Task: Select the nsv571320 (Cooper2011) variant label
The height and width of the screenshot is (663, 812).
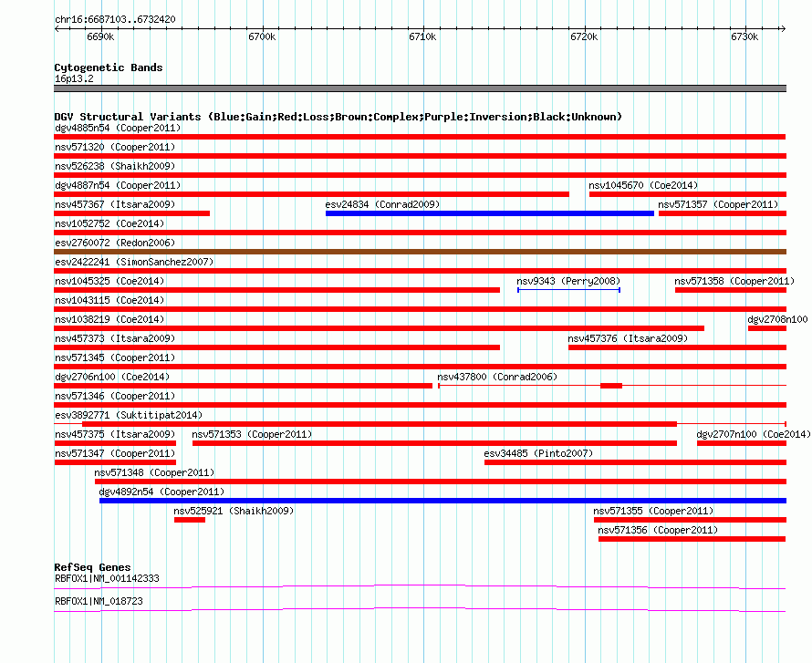Action: point(115,147)
